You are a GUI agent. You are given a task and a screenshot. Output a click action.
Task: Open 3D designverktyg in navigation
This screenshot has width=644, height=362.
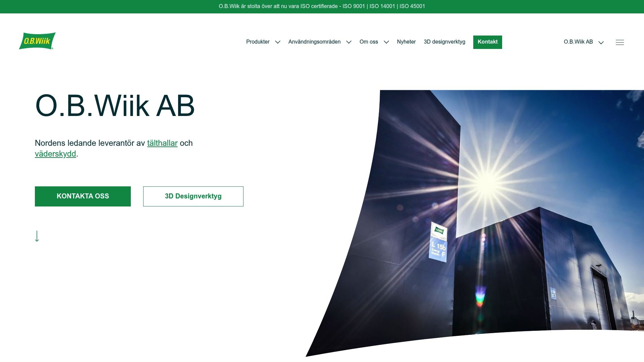(444, 42)
